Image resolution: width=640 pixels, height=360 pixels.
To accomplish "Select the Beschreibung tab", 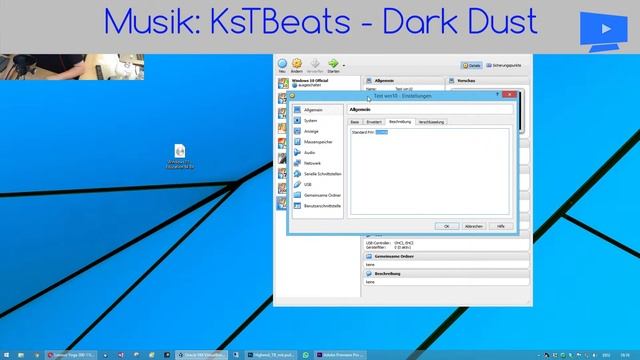I will coord(400,122).
